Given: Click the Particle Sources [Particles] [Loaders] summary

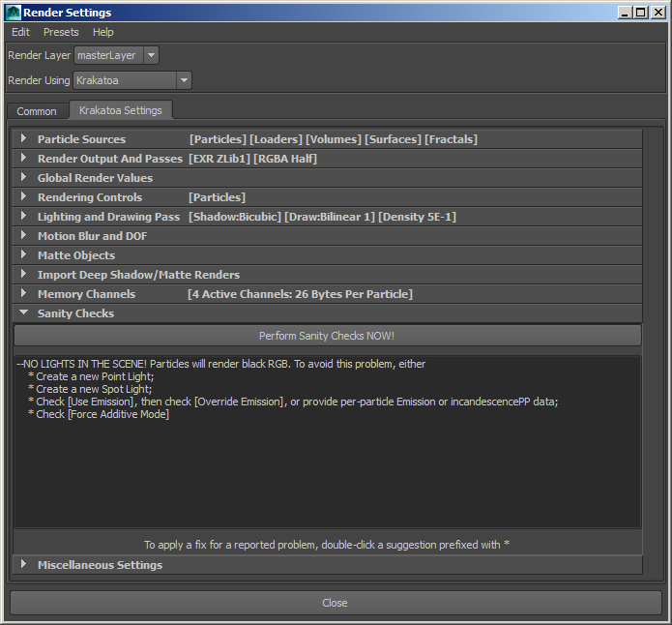Looking at the screenshot, I should pos(333,139).
